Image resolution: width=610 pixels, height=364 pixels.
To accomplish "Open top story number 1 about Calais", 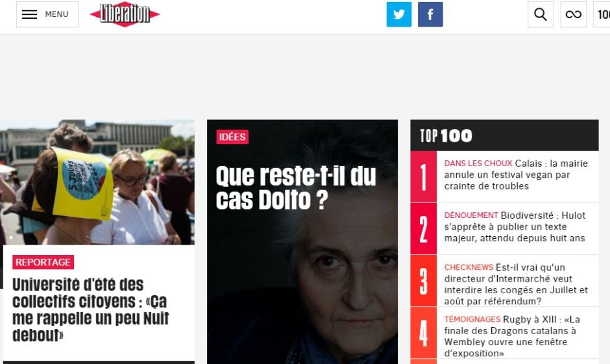I will coord(516,175).
